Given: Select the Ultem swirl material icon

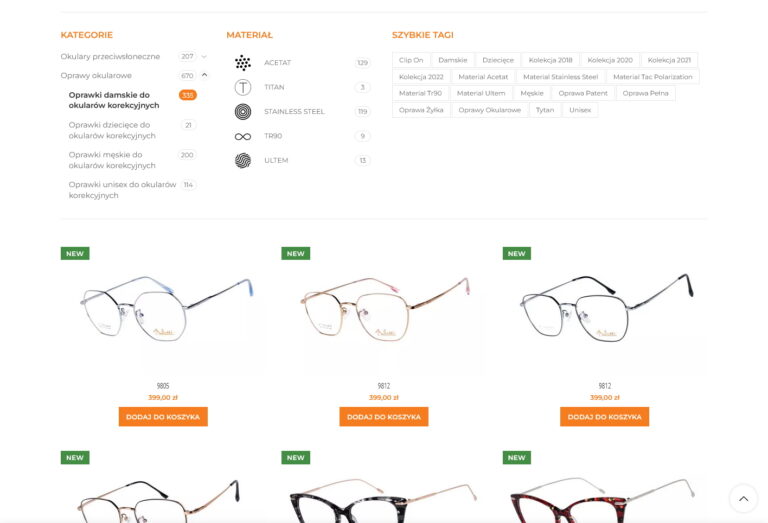Looking at the screenshot, I should 243,161.
